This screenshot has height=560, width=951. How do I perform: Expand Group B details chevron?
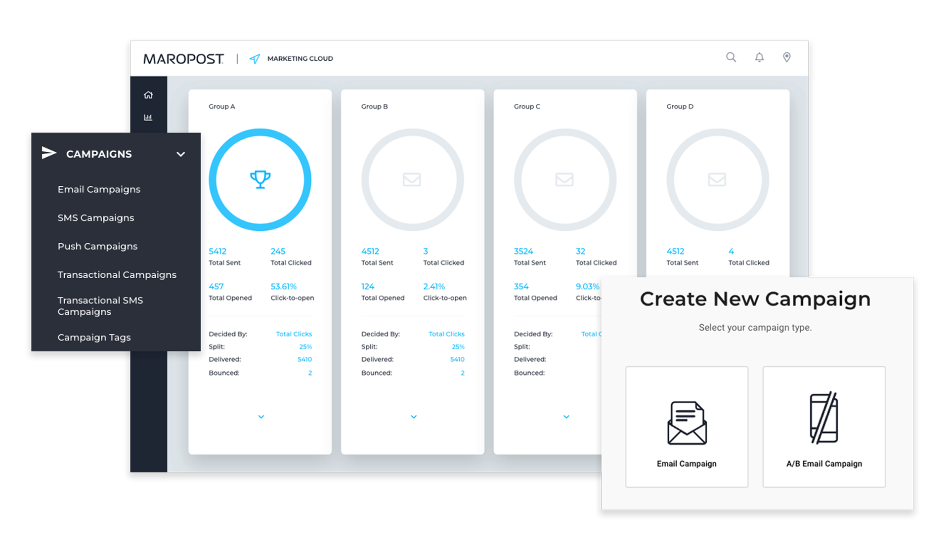click(414, 417)
